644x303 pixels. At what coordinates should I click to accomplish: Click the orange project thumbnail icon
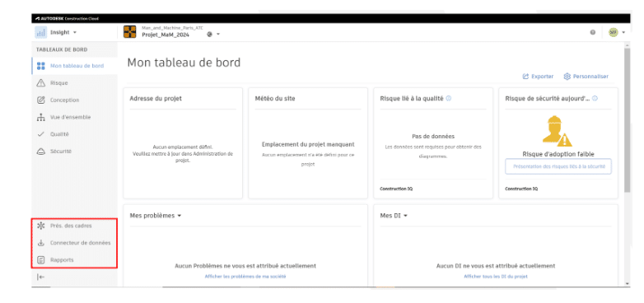click(x=130, y=32)
